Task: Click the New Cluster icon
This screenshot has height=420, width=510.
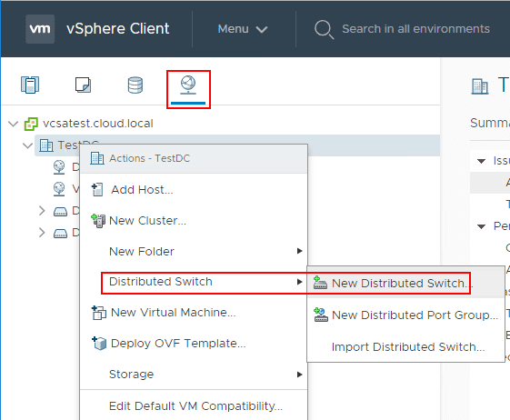Action: click(98, 221)
